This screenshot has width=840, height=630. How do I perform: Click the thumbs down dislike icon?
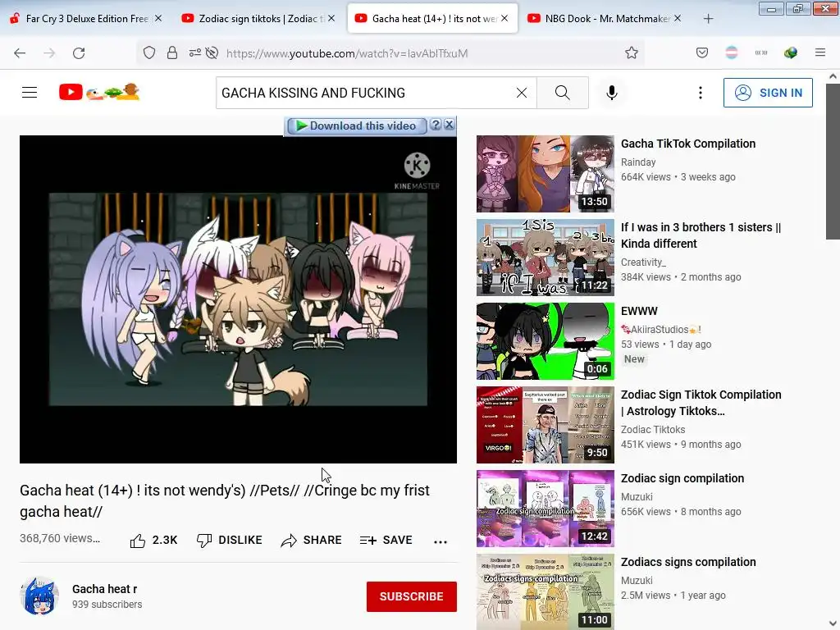pos(204,541)
